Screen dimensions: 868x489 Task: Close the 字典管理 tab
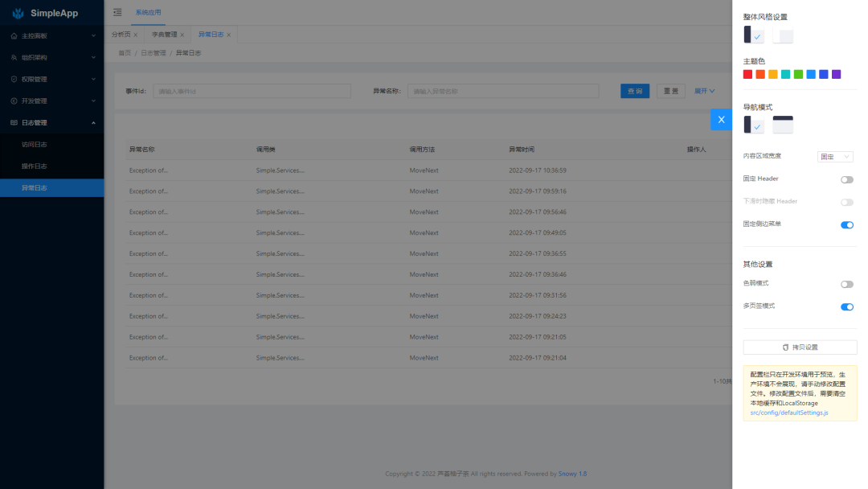coord(182,35)
